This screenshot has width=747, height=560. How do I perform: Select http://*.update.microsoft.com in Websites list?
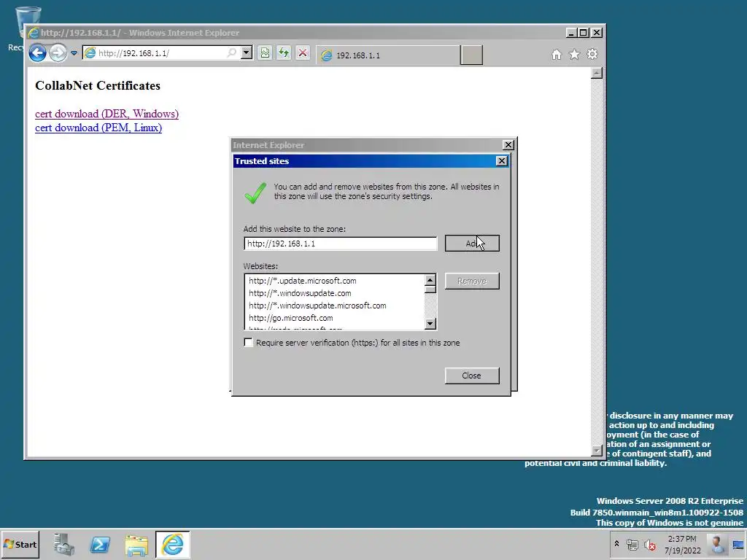pos(303,281)
